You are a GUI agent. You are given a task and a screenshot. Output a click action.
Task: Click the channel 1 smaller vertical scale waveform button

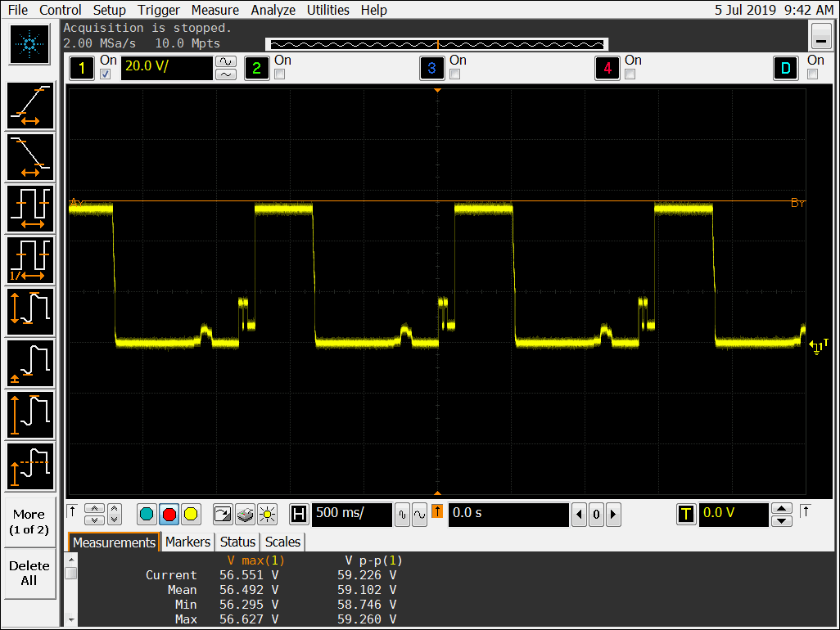[x=226, y=74]
